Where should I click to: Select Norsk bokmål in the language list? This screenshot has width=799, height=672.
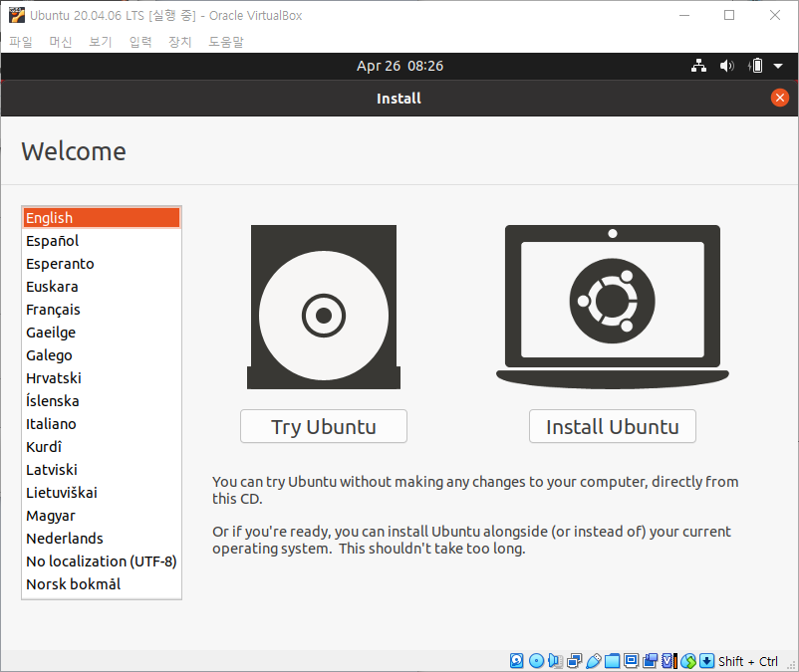point(102,584)
